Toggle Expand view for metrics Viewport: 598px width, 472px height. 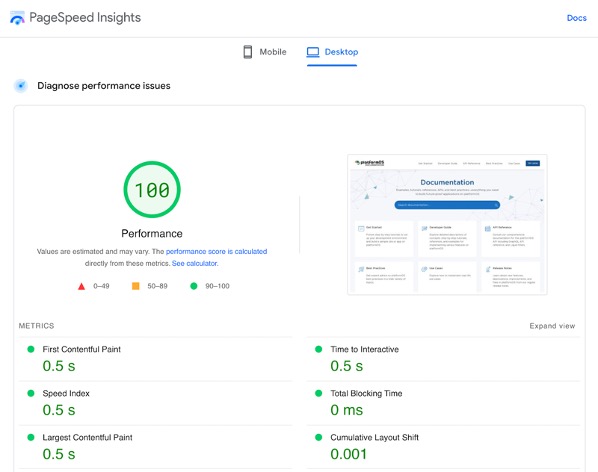coord(552,326)
